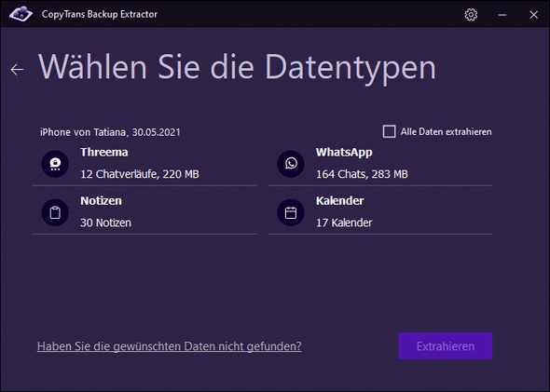Minimize the CopyTrans window
Viewport: 550px width, 392px height.
pyautogui.click(x=502, y=15)
